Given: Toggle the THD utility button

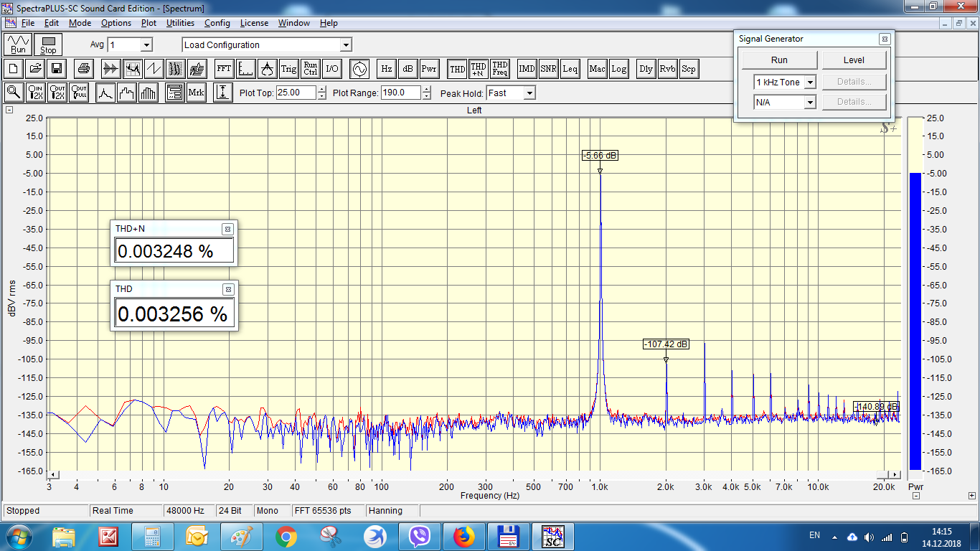Looking at the screenshot, I should [x=457, y=69].
